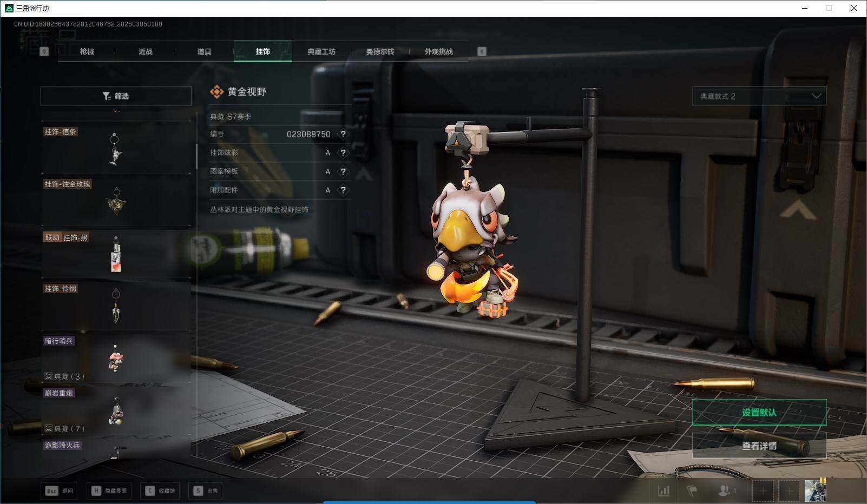Click the H 隐藏界面 button
The image size is (867, 504).
[x=109, y=490]
